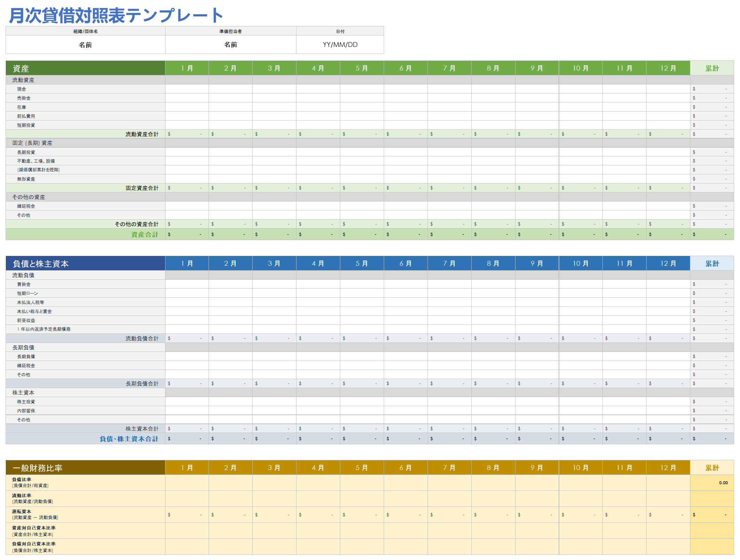Screen dimensions: 740x560
Task: Select the 負債と株主資本 section header
Action: tap(86, 263)
